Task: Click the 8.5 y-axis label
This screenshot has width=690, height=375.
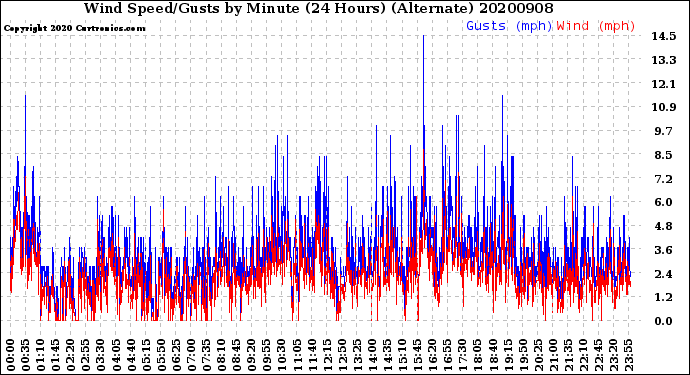Action: coord(664,155)
